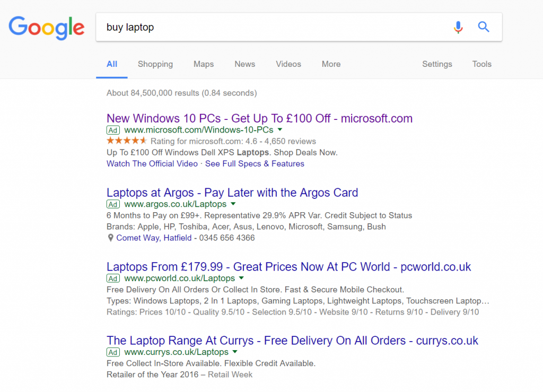Open Laptops From £179.99 PC World ad
Image resolution: width=543 pixels, height=392 pixels.
click(288, 267)
